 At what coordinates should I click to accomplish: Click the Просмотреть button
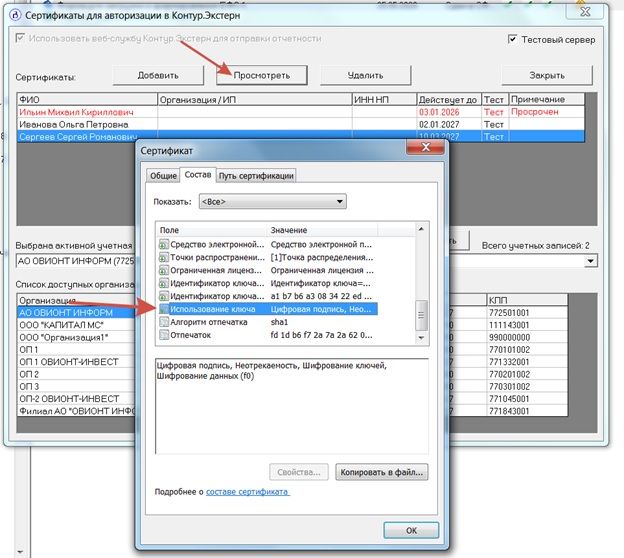point(261,75)
